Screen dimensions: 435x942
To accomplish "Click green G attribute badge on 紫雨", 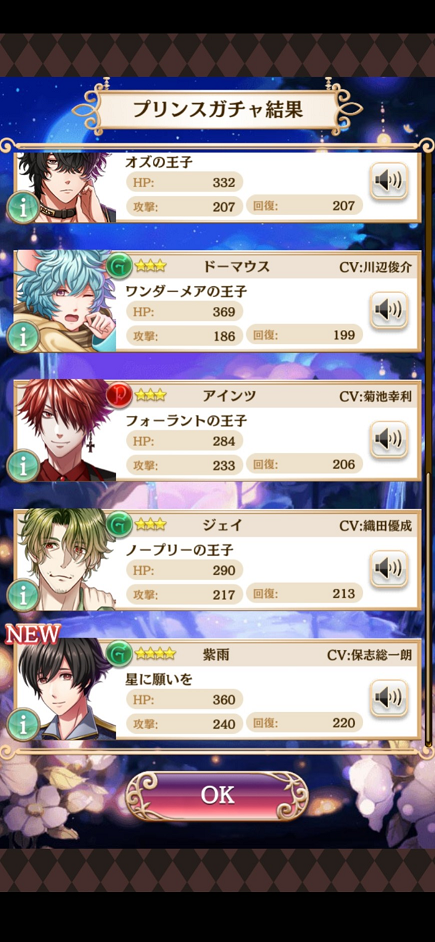I will click(119, 653).
